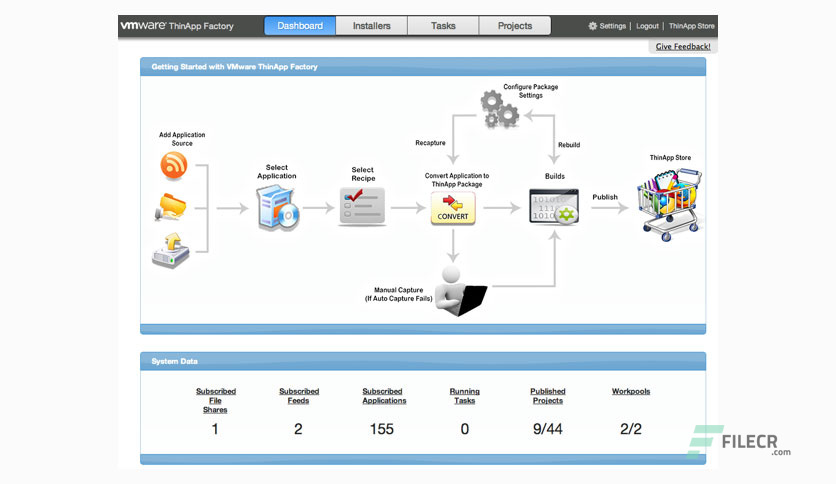Open the Workpools link
Image resolution: width=836 pixels, height=484 pixels.
click(631, 391)
